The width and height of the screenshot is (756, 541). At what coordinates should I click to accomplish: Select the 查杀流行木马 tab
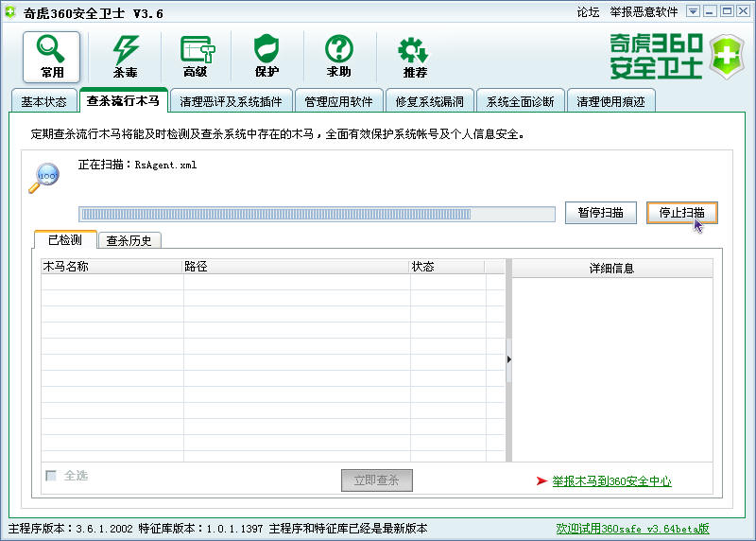[124, 100]
